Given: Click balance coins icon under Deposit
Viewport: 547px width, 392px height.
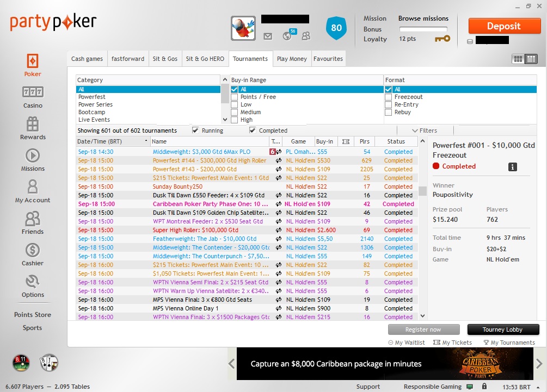Looking at the screenshot, I should coord(470,41).
